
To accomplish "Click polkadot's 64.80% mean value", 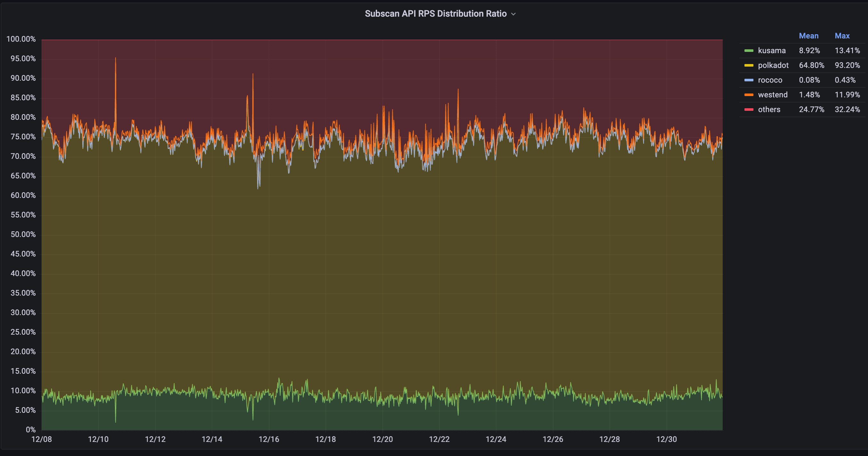I will (x=811, y=65).
